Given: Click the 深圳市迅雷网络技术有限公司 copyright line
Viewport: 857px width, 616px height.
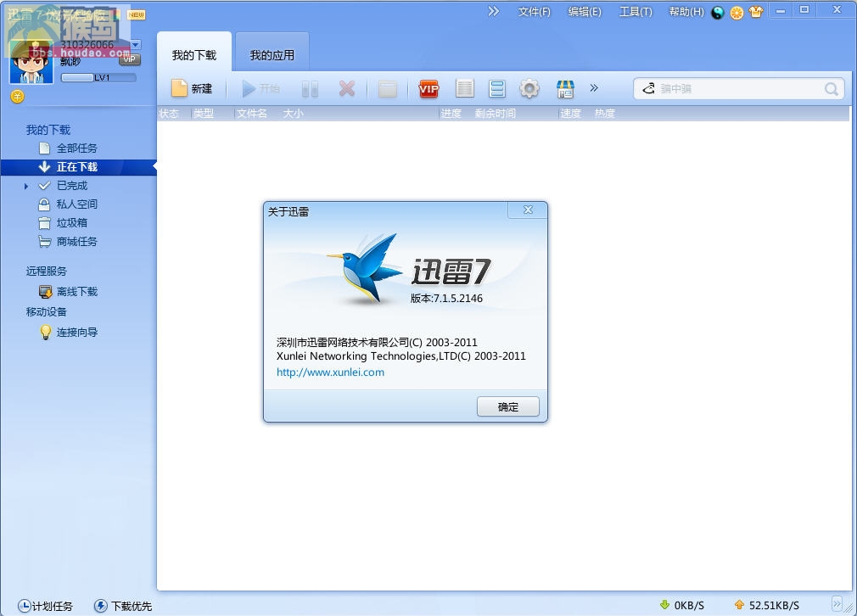Looking at the screenshot, I should click(377, 343).
